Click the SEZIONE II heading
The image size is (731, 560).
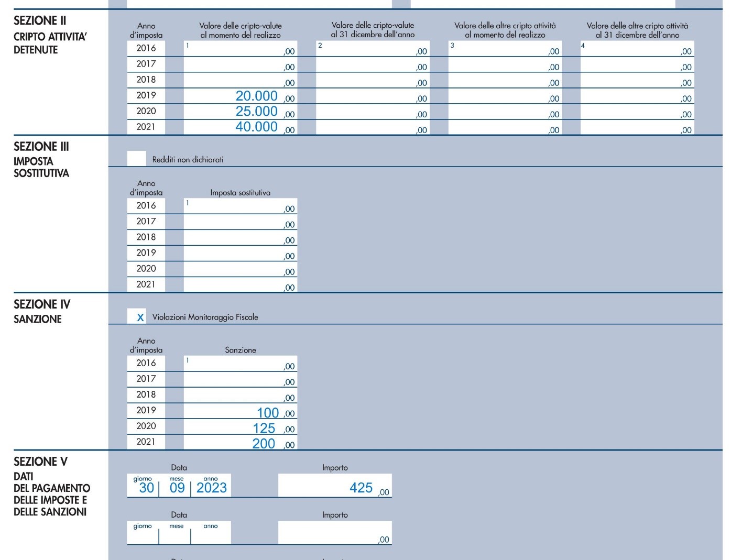[40, 21]
